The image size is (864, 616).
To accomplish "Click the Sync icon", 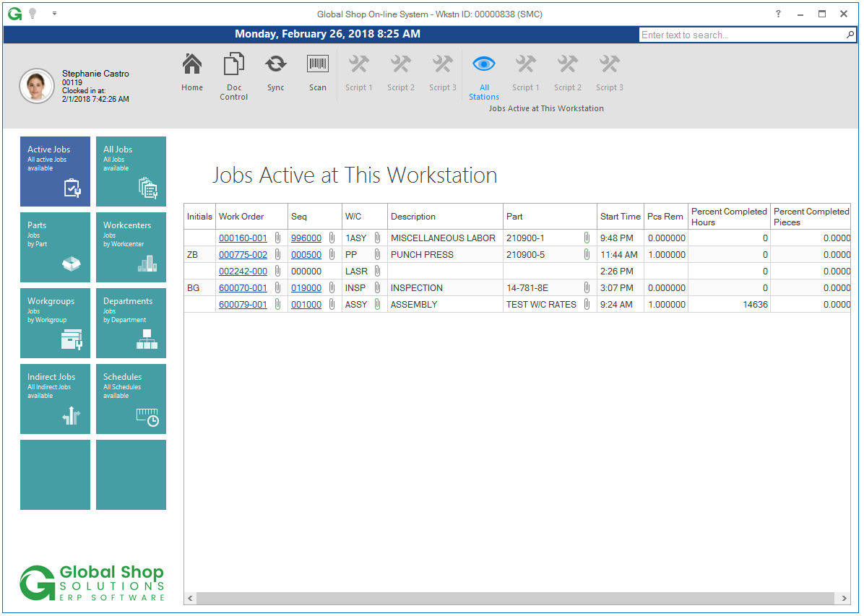I will (x=275, y=70).
